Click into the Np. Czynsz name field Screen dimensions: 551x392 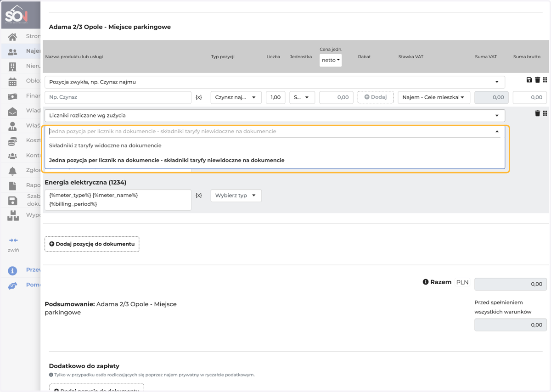(x=118, y=97)
